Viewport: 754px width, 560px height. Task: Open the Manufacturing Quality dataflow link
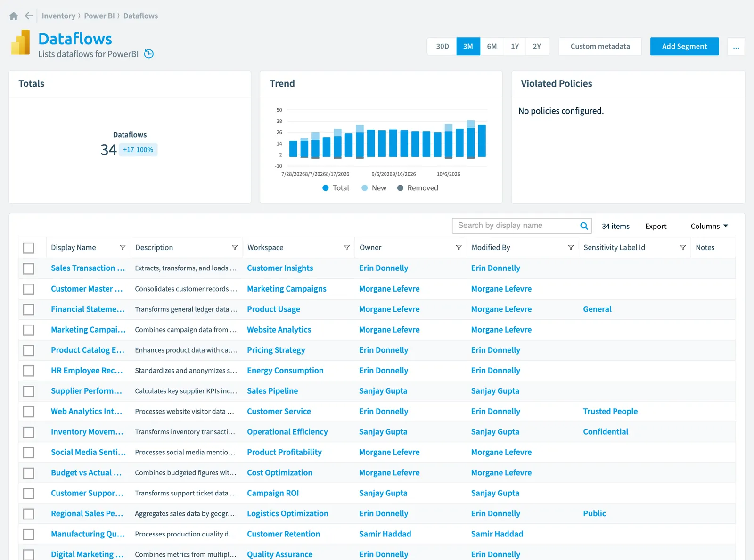88,534
